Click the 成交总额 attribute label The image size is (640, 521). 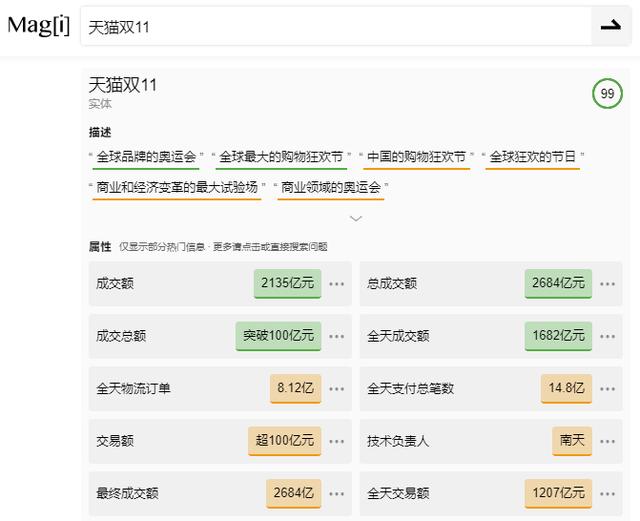121,336
